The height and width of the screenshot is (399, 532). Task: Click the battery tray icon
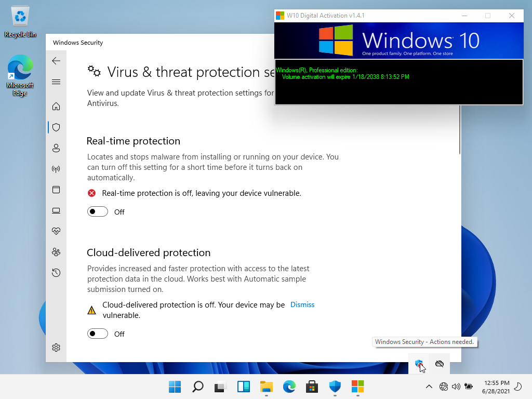pyautogui.click(x=469, y=387)
